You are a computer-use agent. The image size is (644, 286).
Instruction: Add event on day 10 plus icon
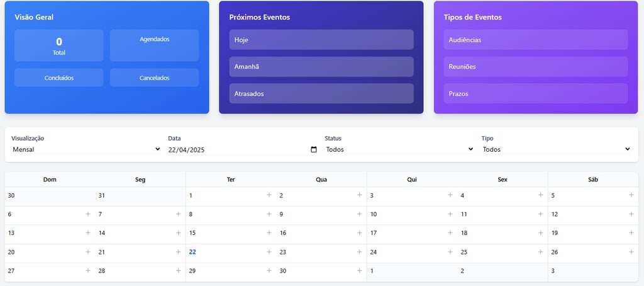[450, 214]
